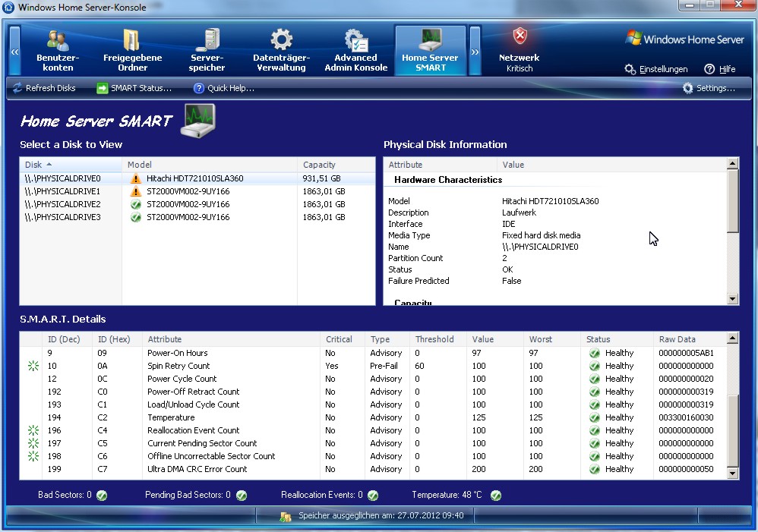
Task: Click the green star icon by Reallocation Event Count
Action: point(33,430)
